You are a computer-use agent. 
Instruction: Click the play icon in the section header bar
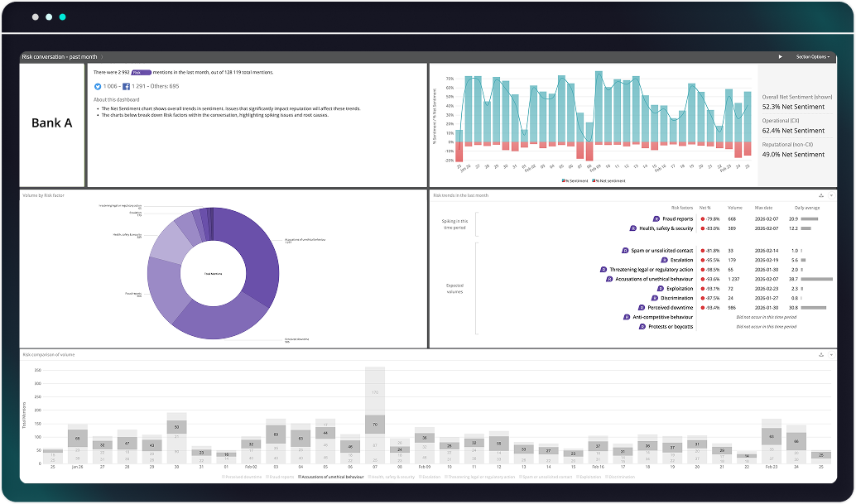click(x=781, y=56)
